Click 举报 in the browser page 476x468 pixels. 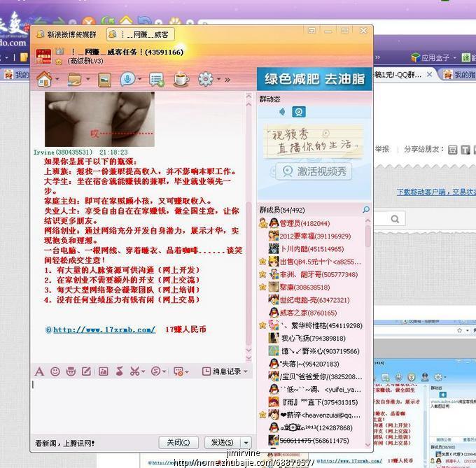tap(382, 149)
